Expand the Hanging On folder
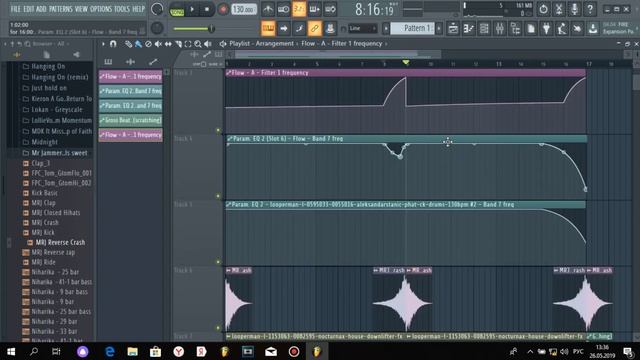The width and height of the screenshot is (640, 360). pyautogui.click(x=49, y=66)
